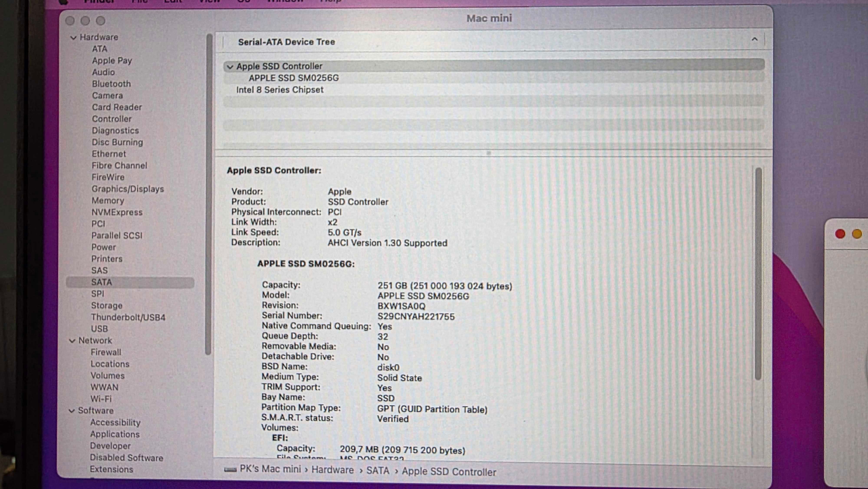Select Locations under Network
This screenshot has height=489, width=868.
(x=110, y=364)
